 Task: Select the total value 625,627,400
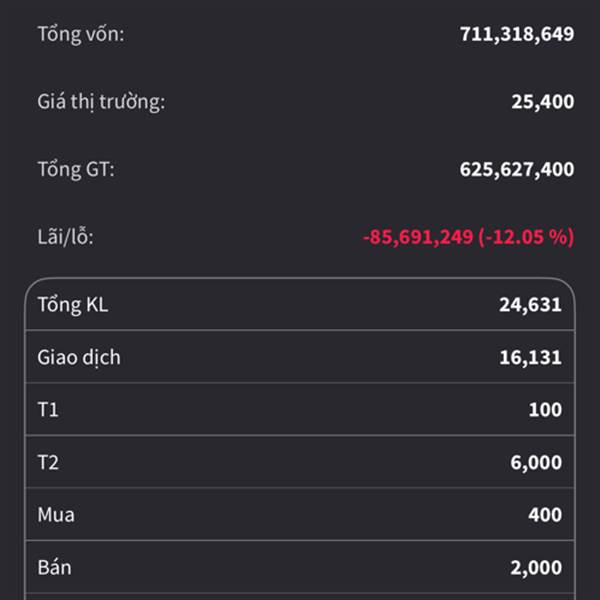click(x=516, y=169)
